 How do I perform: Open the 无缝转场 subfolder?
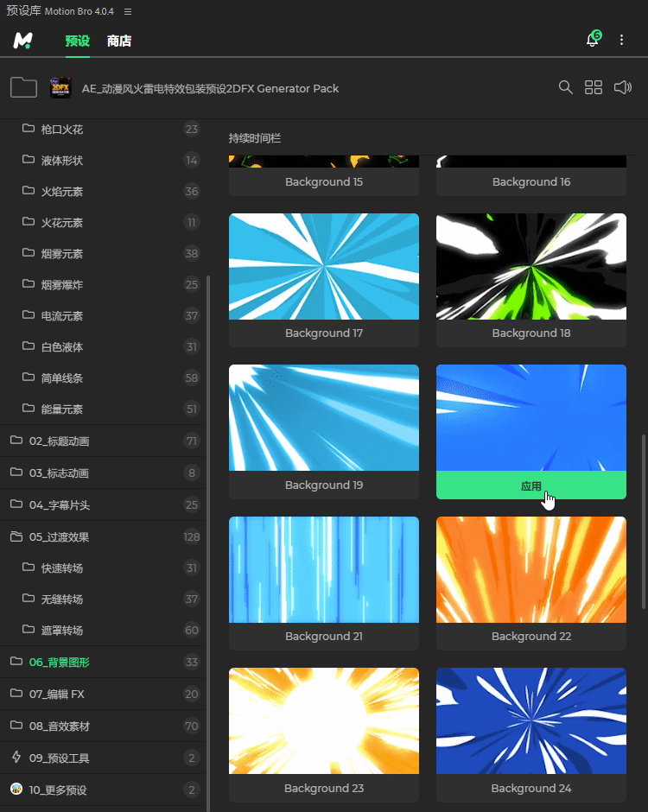(x=103, y=599)
